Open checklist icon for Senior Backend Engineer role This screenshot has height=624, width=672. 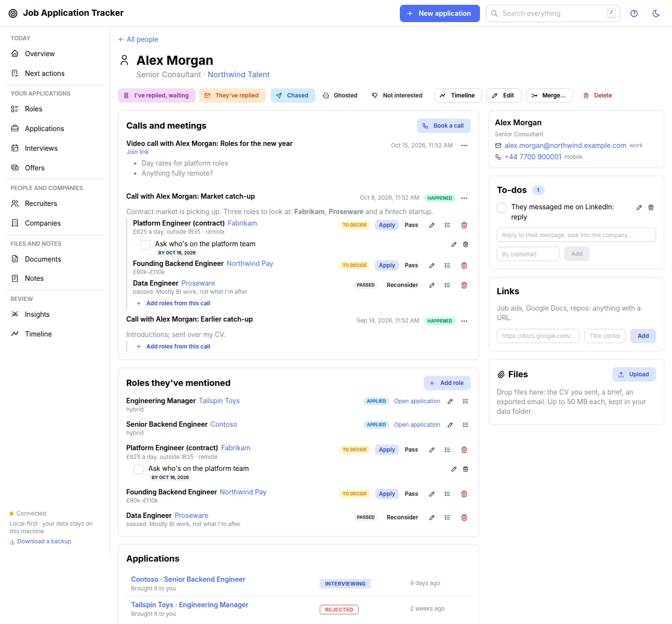[466, 425]
